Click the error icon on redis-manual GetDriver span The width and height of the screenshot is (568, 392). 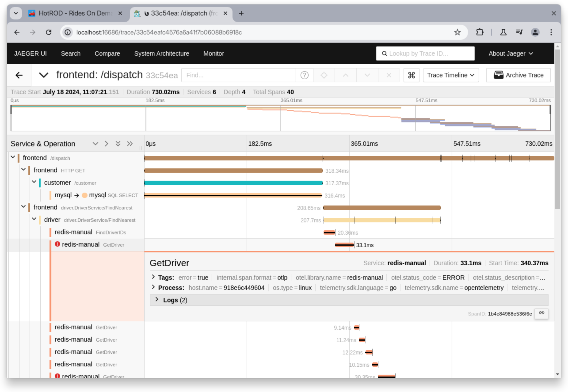[x=57, y=244]
